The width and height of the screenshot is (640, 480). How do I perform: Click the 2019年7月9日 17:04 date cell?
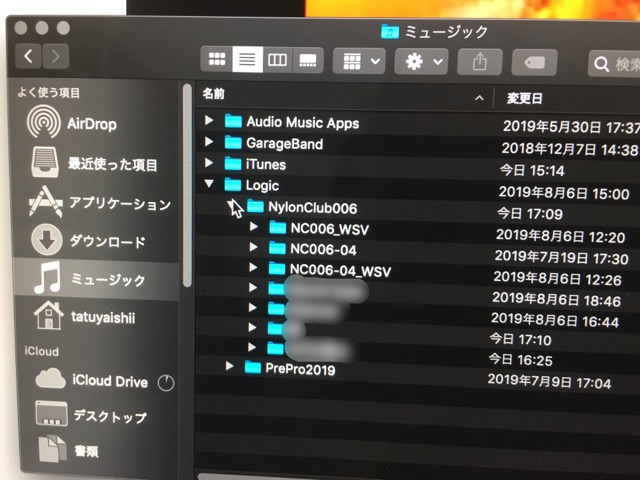tap(549, 381)
